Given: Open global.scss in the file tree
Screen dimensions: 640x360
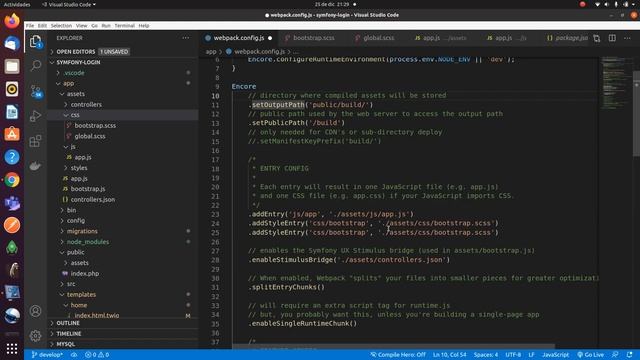Looking at the screenshot, I should click(90, 136).
